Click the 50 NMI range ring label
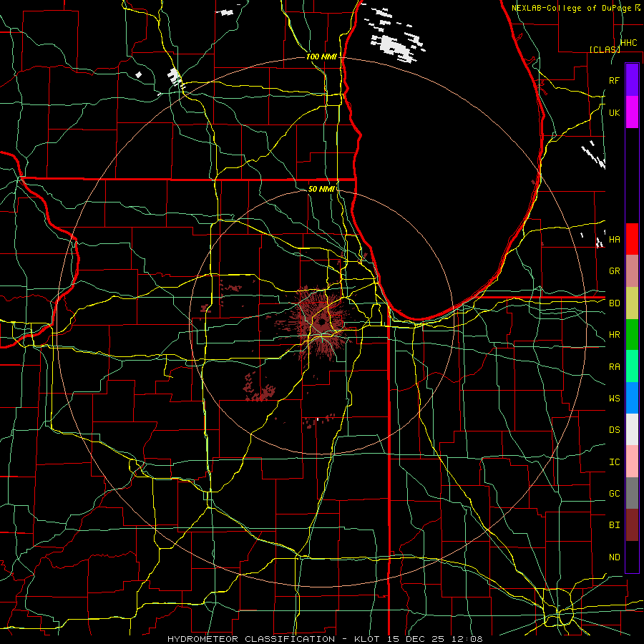 (321, 189)
